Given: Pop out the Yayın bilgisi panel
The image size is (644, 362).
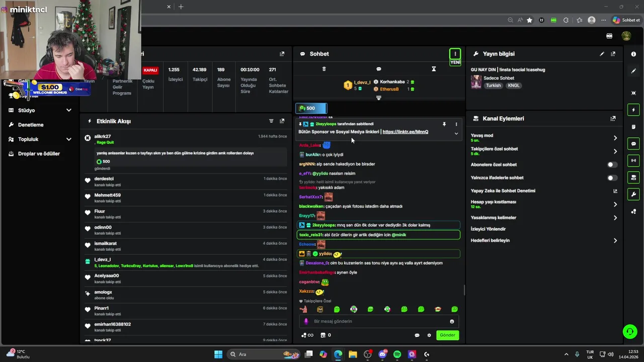Looking at the screenshot, I should click(x=613, y=54).
